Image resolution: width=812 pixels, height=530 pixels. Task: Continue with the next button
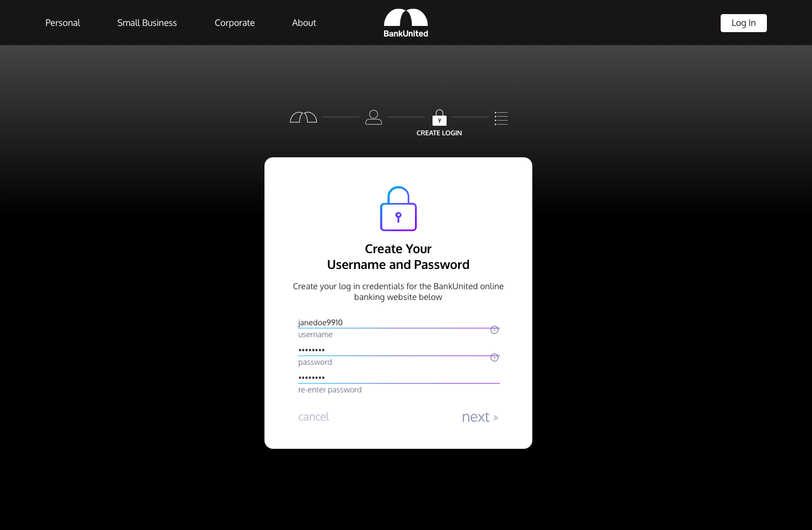pos(480,417)
